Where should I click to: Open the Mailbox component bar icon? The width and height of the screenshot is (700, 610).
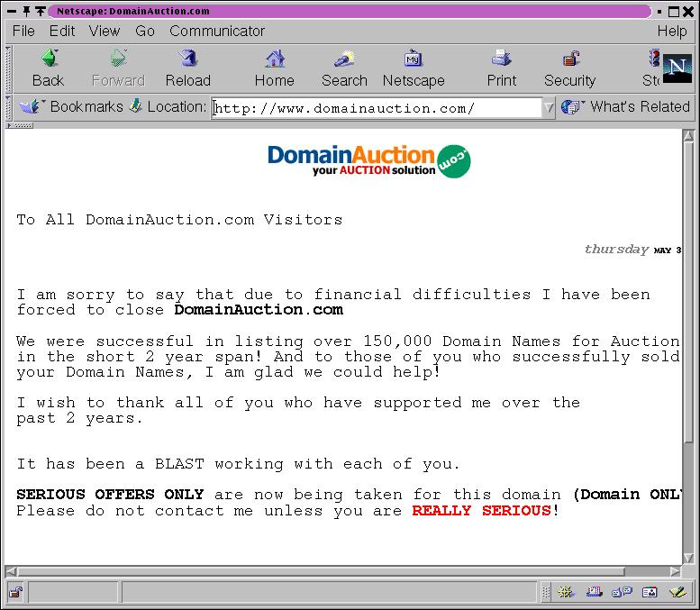pyautogui.click(x=595, y=592)
